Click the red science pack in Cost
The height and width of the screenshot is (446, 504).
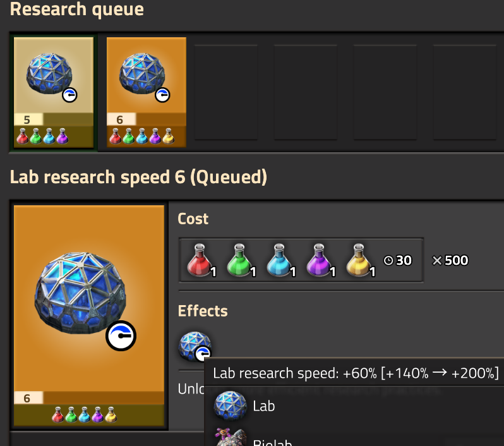[x=201, y=260]
